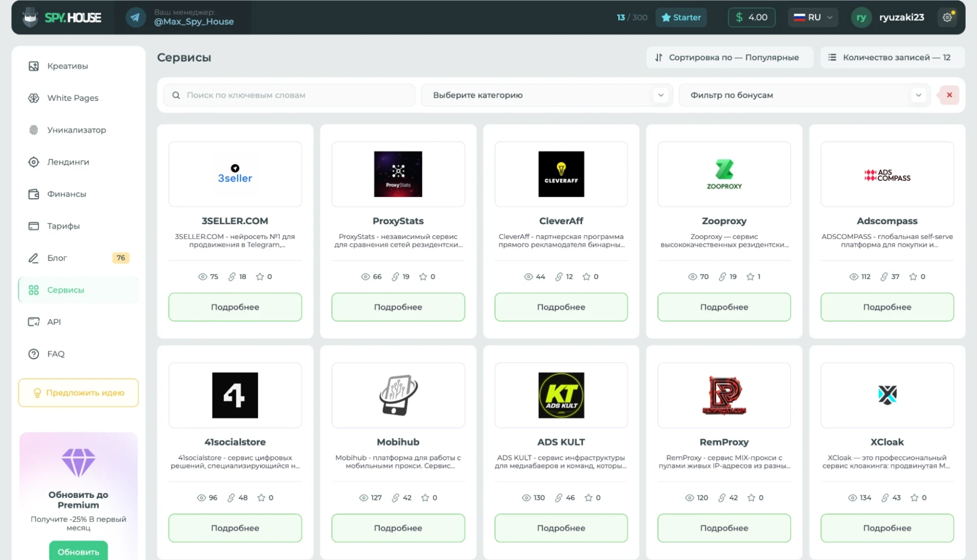
Task: Click Подробнее on the Mobihub card
Action: pos(398,528)
